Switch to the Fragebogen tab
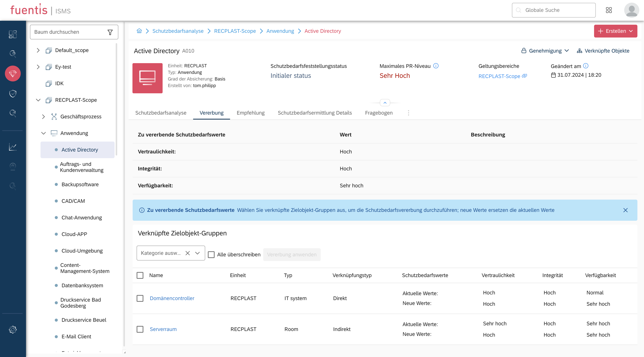 (379, 113)
